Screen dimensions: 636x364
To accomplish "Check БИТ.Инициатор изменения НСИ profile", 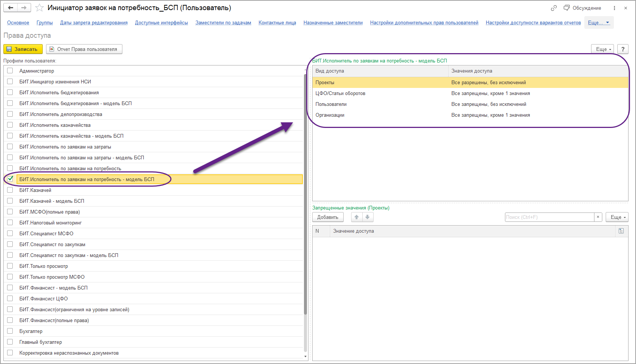I will point(10,82).
